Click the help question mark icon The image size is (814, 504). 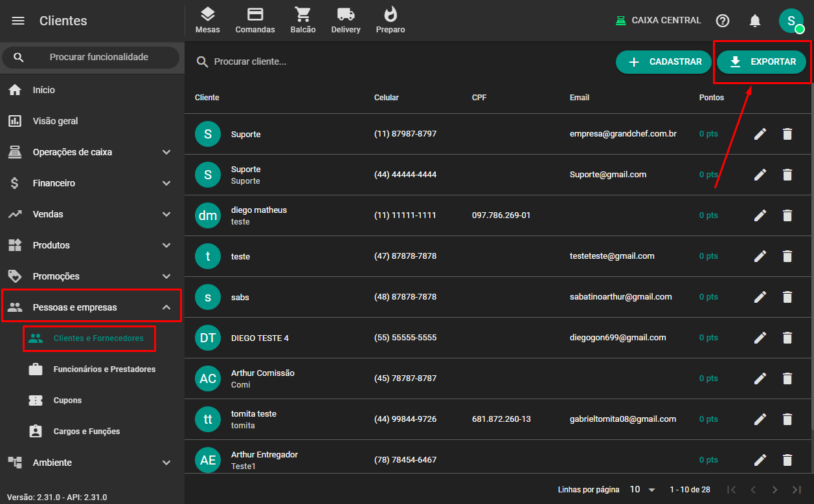click(723, 21)
